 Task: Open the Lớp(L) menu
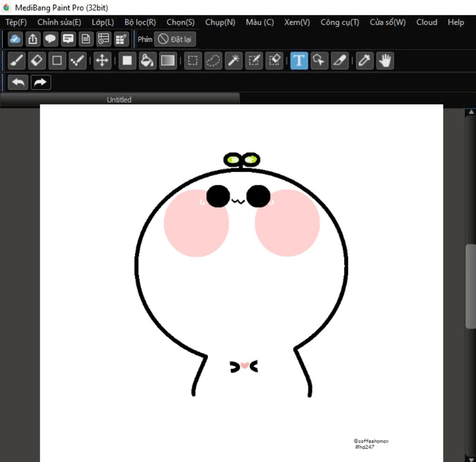click(x=103, y=22)
